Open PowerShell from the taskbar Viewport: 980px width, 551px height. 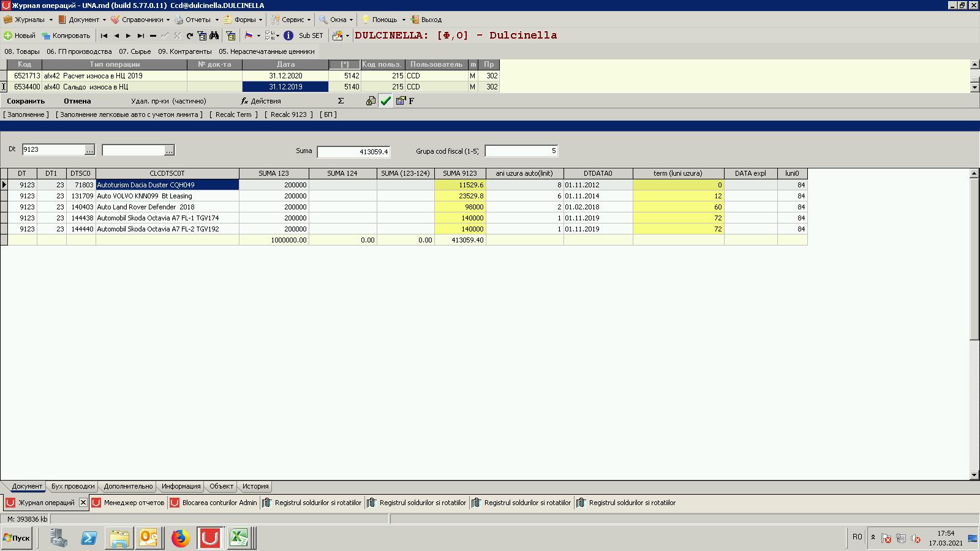click(89, 539)
